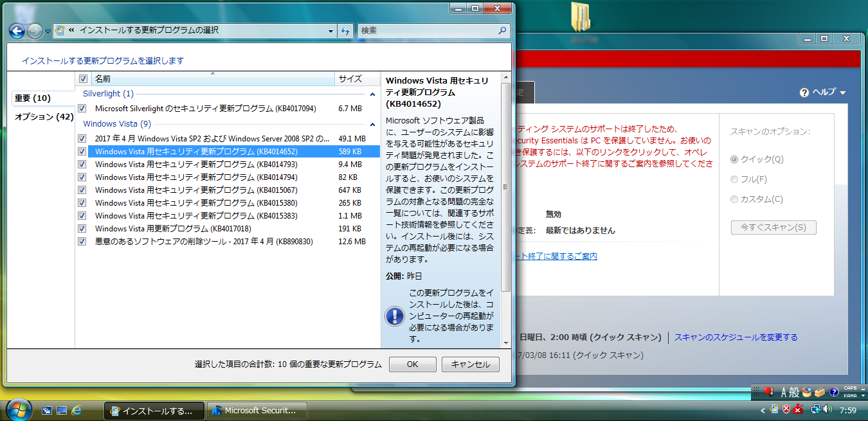868x421 pixels.
Task: Open the ヘルプ dropdown arrow
Action: (x=843, y=93)
